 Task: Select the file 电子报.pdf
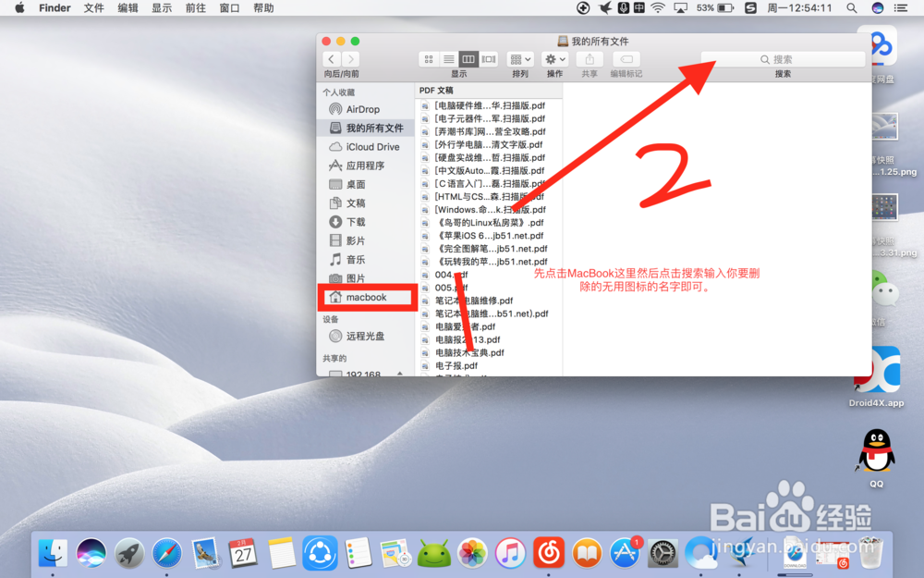point(489,365)
